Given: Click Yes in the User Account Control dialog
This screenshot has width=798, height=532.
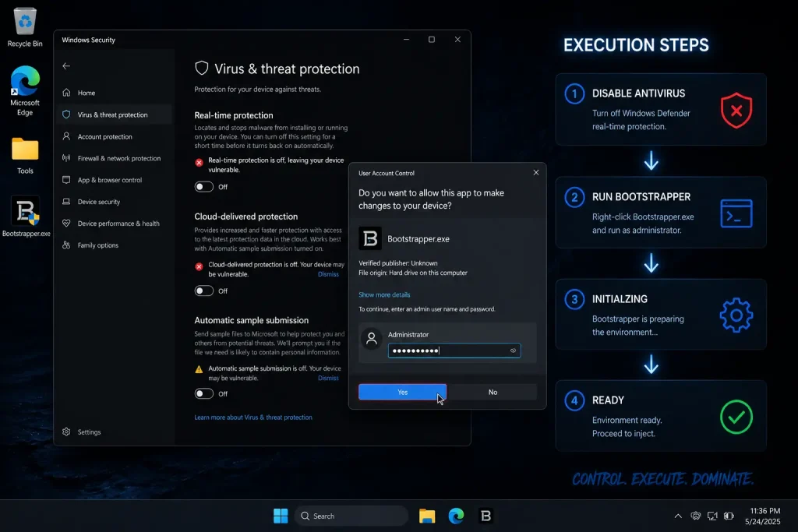Looking at the screenshot, I should point(403,392).
